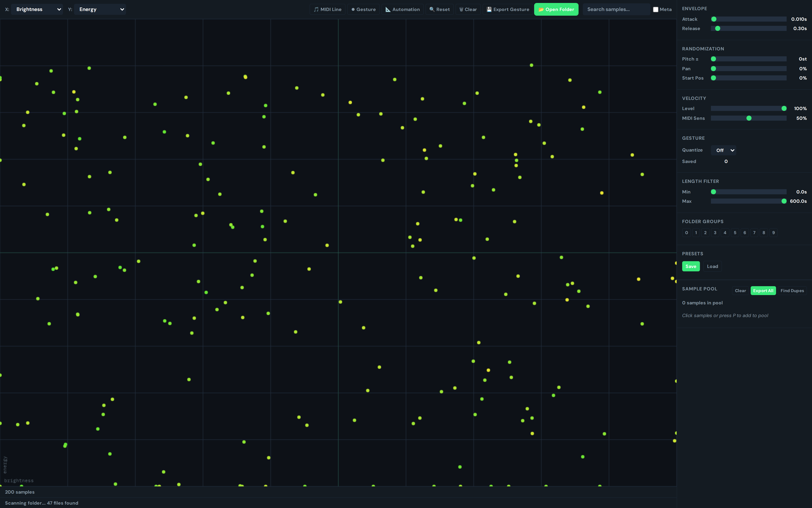Select folder group 2
Viewport: 812px width, 508px height.
tap(705, 232)
